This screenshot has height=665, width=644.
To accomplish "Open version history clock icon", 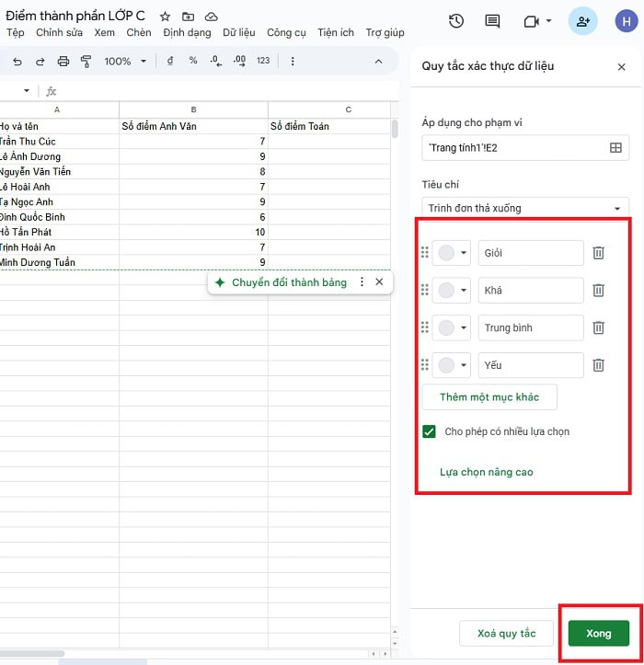I will 455,20.
